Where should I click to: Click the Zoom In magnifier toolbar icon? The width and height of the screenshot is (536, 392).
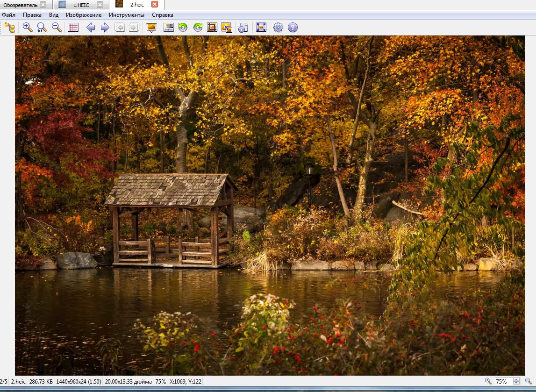28,28
